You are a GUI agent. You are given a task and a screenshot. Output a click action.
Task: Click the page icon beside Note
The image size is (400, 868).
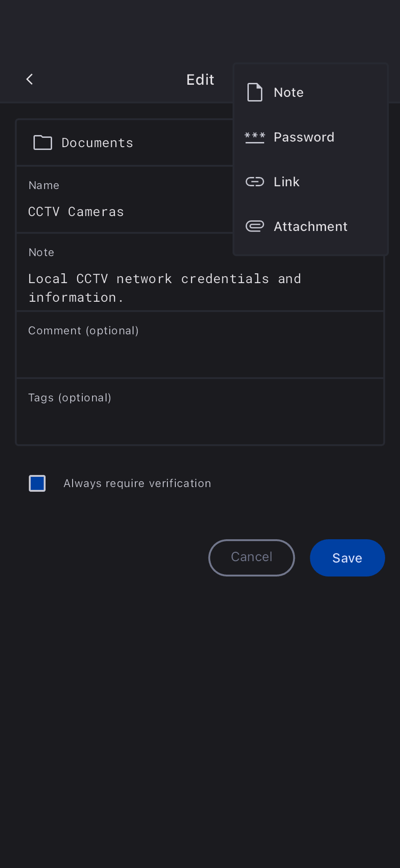coord(254,92)
